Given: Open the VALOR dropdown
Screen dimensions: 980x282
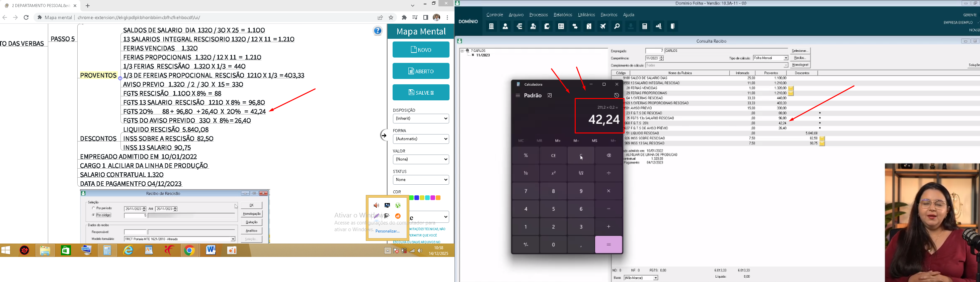Looking at the screenshot, I should point(421,159).
